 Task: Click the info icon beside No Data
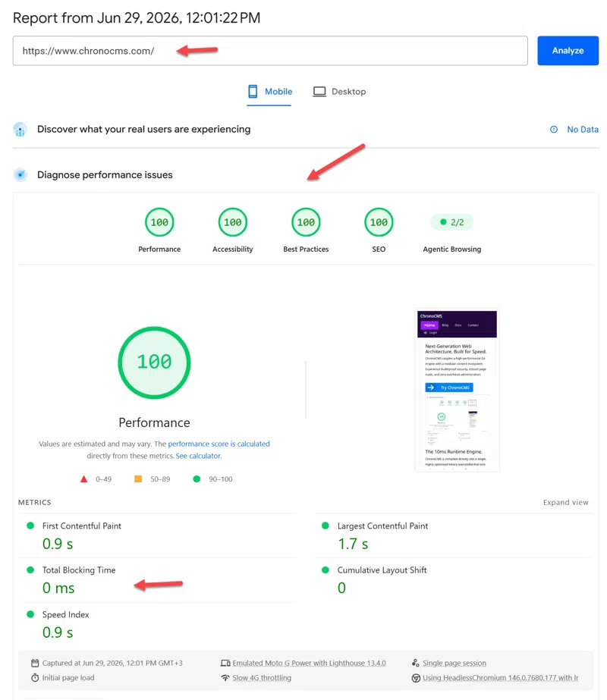pos(554,130)
